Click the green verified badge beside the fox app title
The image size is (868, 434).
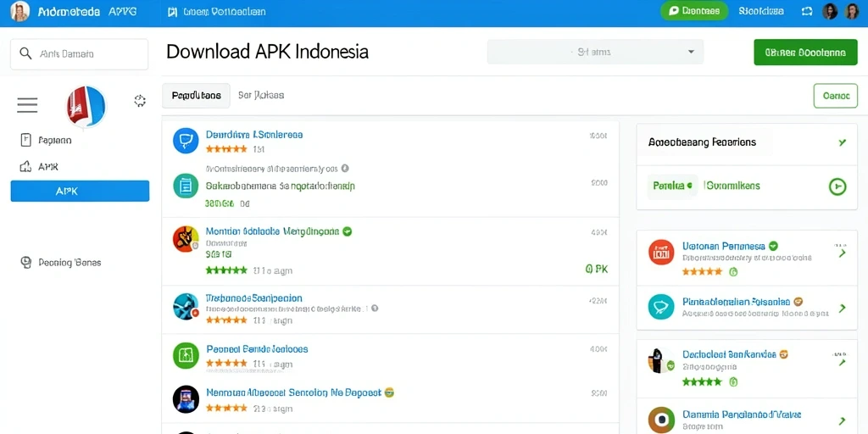[347, 231]
